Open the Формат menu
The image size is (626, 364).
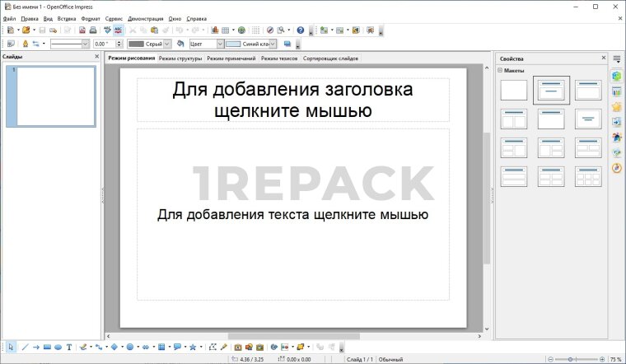click(91, 18)
